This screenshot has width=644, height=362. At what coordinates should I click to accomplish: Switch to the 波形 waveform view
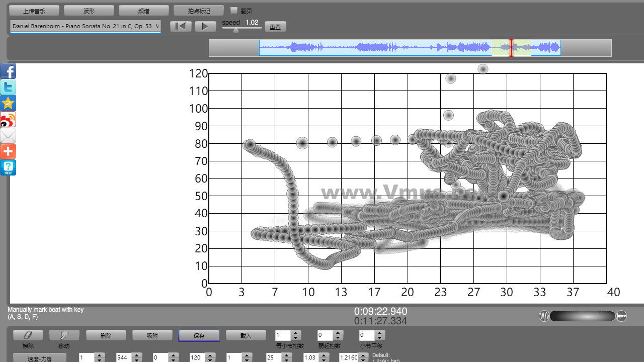click(x=89, y=11)
